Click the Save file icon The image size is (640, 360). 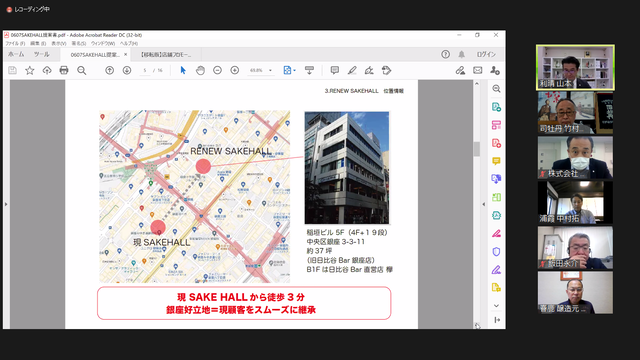(x=12, y=71)
